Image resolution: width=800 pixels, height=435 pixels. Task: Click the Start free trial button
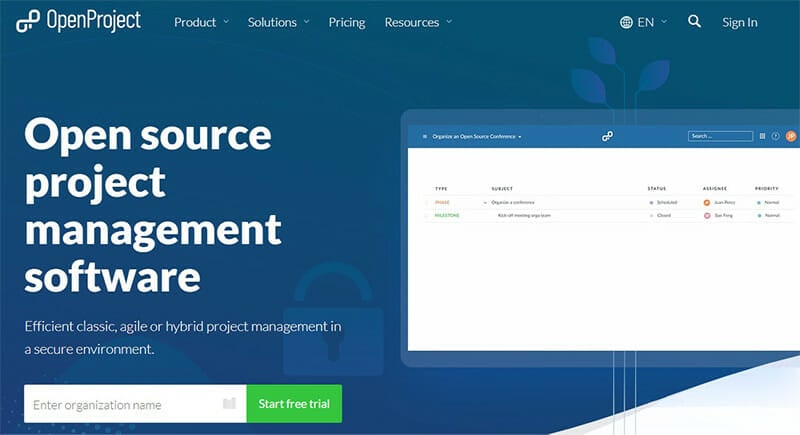(294, 403)
